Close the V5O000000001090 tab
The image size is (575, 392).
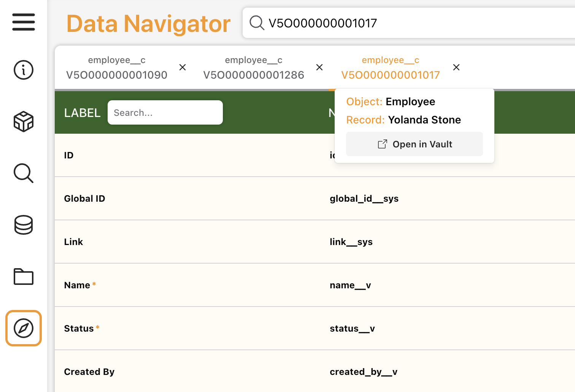183,67
